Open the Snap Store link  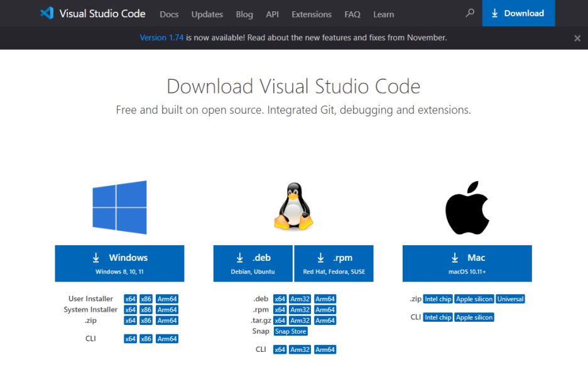[291, 332]
